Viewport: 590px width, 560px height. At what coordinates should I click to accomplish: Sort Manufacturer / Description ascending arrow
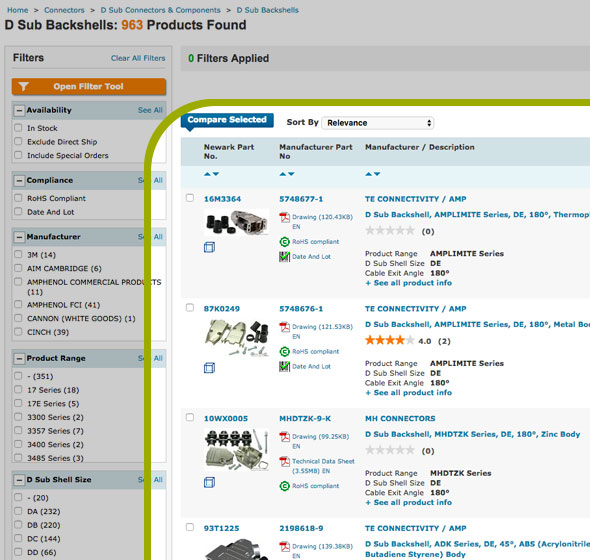point(368,174)
